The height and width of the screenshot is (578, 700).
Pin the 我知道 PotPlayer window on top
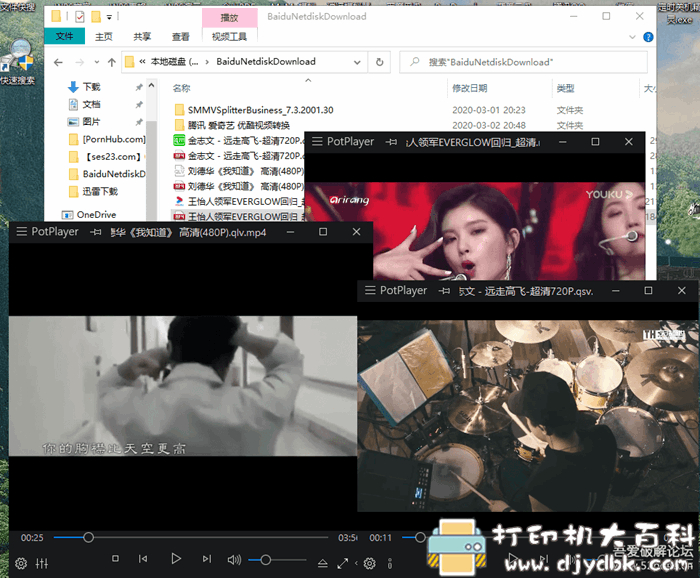[x=96, y=232]
